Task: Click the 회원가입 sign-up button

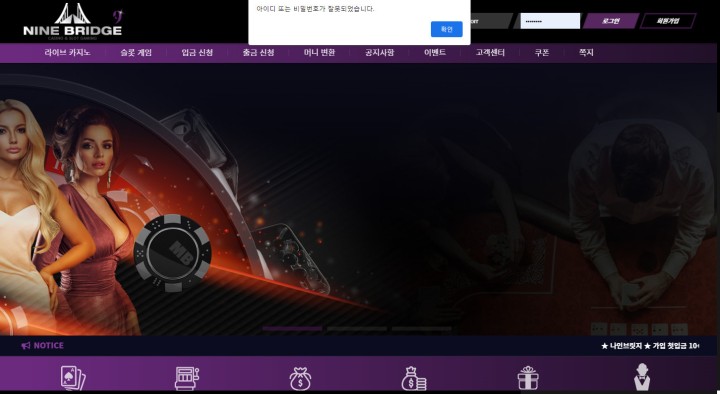Action: coord(668,21)
